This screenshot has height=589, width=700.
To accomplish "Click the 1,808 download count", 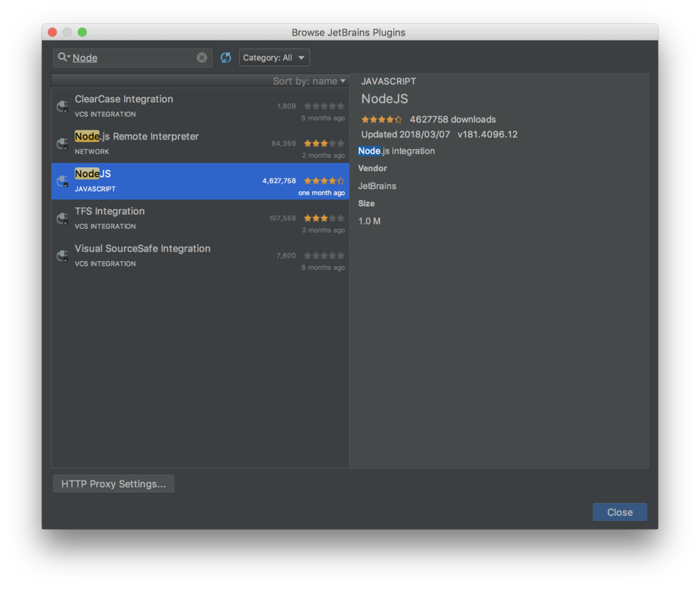I will (x=286, y=106).
